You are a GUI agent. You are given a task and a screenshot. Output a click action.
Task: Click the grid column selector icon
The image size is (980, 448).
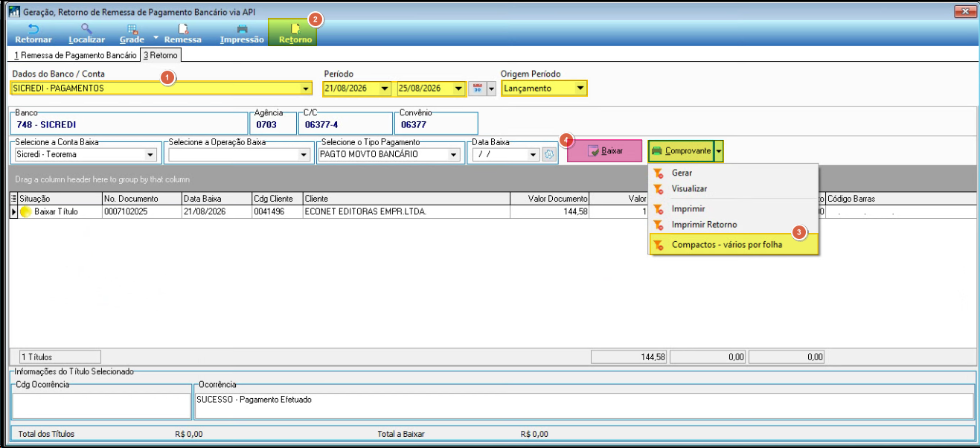[x=13, y=199]
